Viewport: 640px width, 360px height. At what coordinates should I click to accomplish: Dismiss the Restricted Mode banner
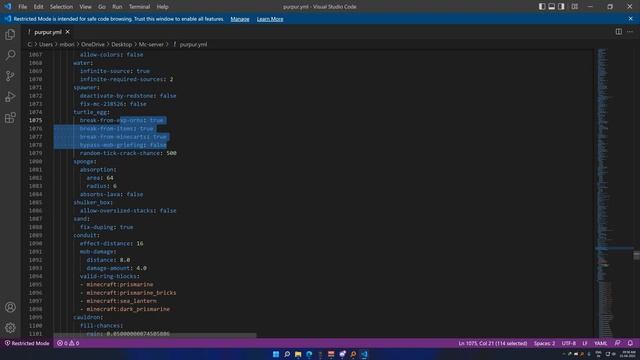point(631,19)
